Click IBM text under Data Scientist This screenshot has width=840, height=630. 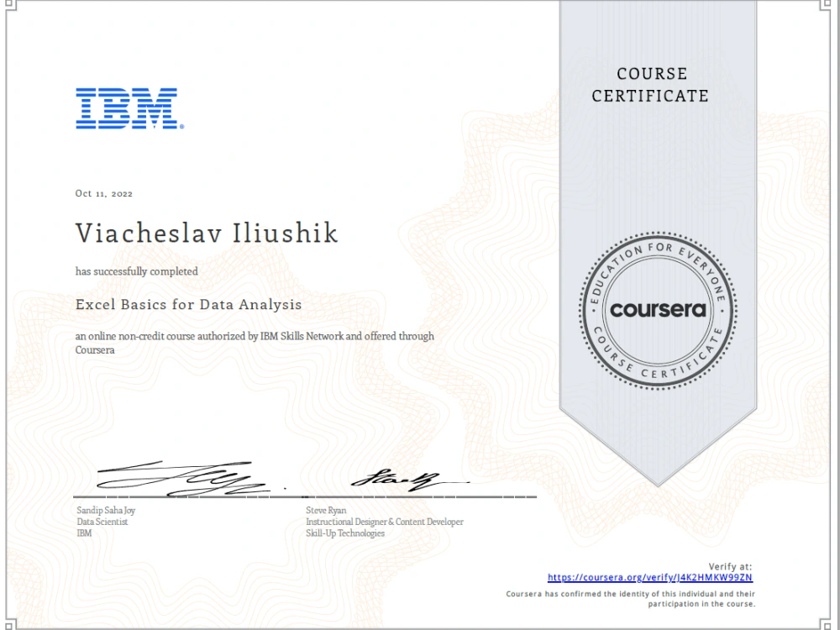point(84,533)
